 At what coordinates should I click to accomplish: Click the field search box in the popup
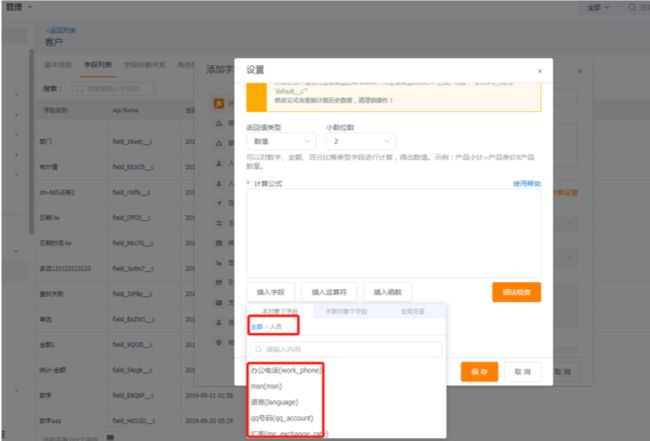pyautogui.click(x=345, y=349)
